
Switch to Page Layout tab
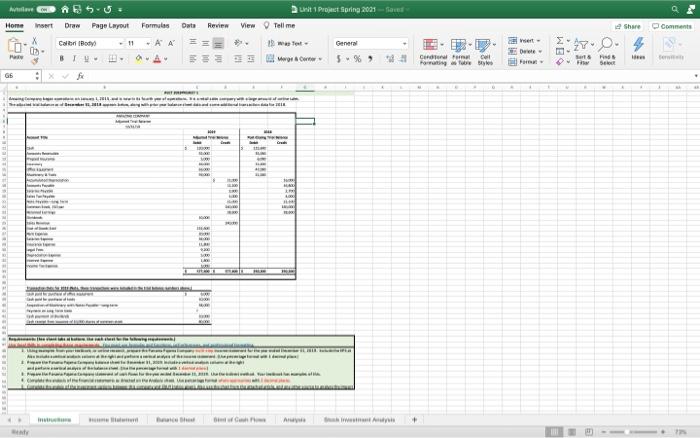click(x=110, y=26)
